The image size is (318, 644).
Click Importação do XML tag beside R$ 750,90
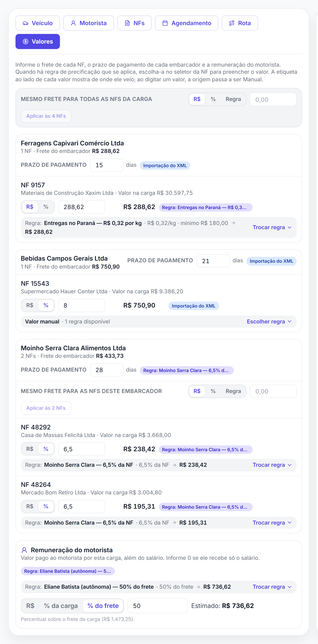click(x=194, y=306)
